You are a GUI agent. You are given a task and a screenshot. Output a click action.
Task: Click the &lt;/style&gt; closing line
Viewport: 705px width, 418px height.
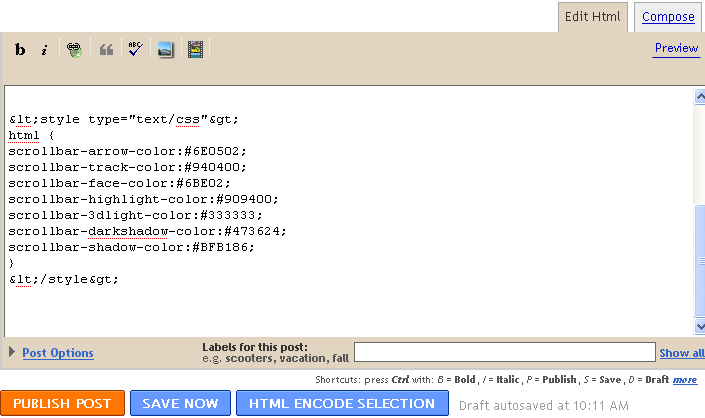coord(63,280)
